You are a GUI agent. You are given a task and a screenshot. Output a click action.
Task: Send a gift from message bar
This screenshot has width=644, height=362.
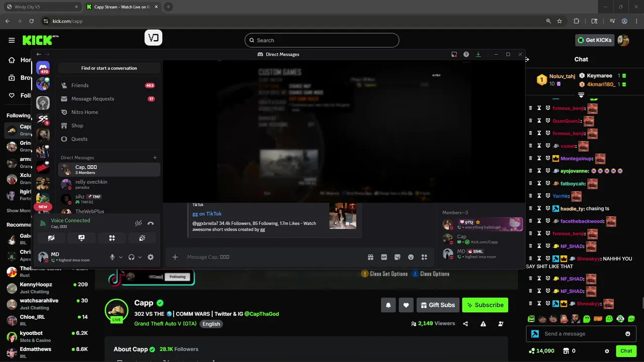(x=371, y=257)
